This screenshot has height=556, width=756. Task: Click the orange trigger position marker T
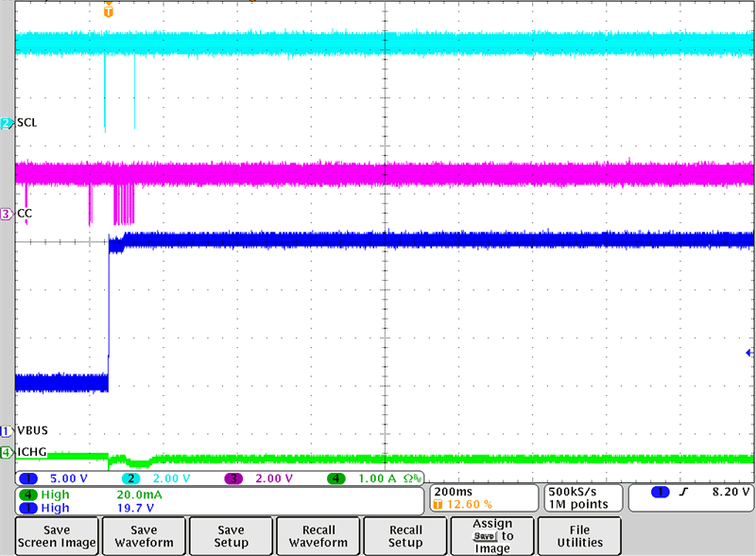pyautogui.click(x=109, y=12)
